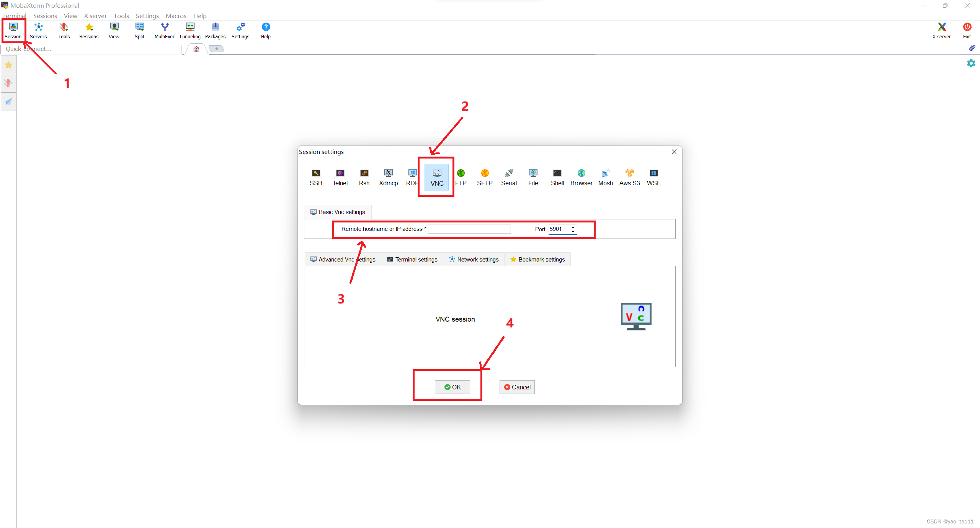Click the Servers toolbar icon

tap(38, 29)
